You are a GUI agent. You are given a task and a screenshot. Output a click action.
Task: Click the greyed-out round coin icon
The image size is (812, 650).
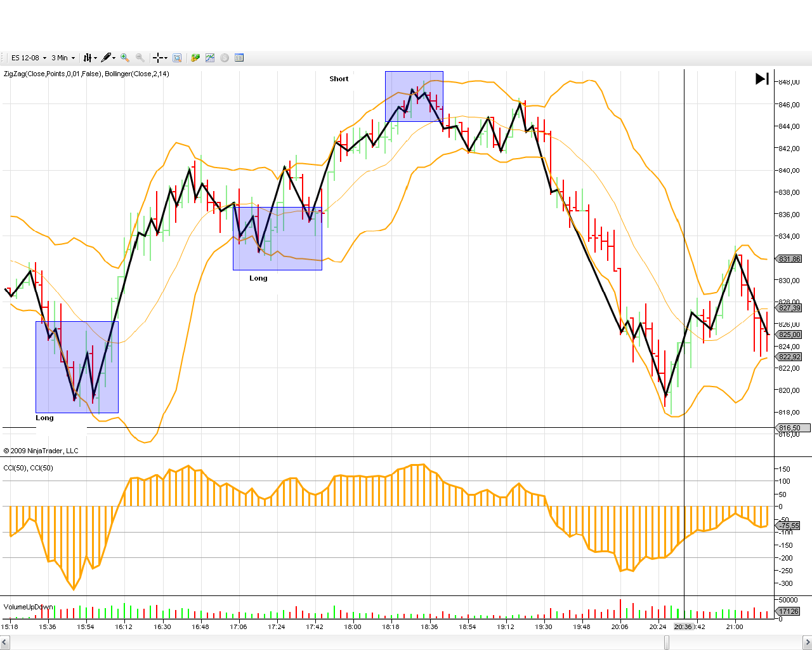coord(225,58)
